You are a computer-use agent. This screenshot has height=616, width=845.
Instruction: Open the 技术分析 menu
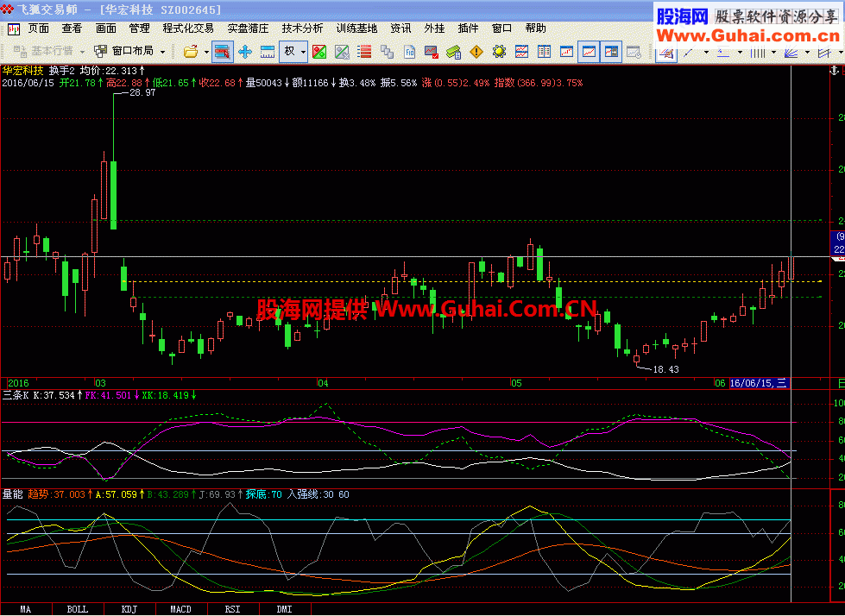click(301, 28)
